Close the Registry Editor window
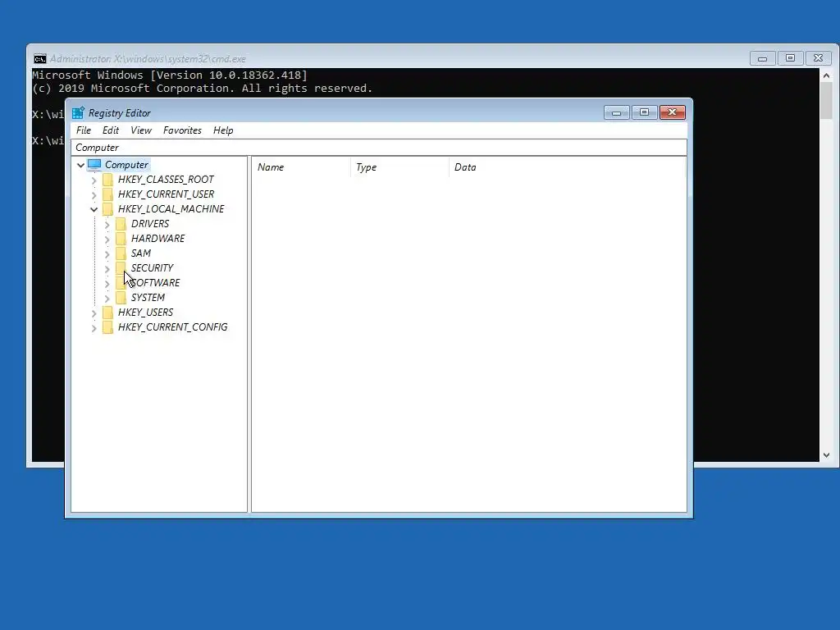 673,112
